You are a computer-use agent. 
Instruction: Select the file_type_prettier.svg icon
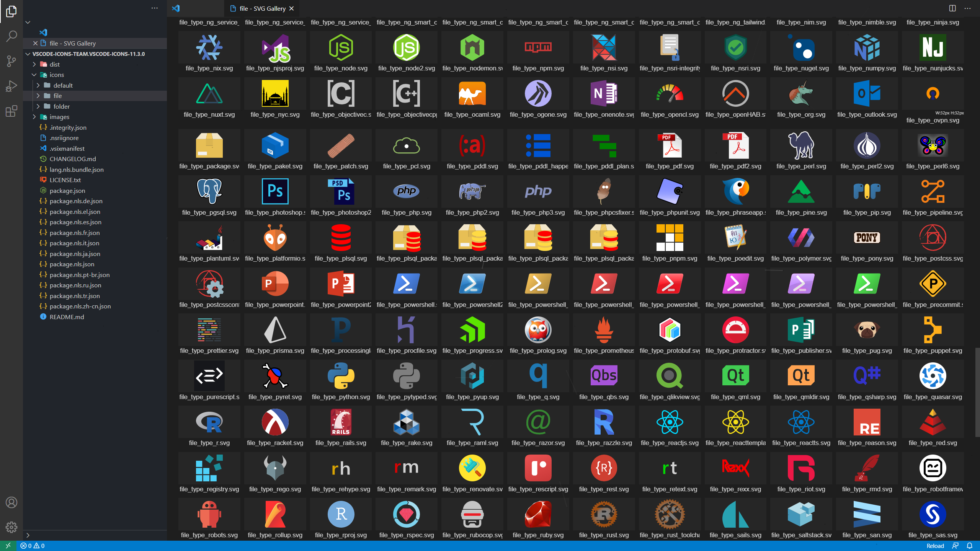[x=209, y=330]
